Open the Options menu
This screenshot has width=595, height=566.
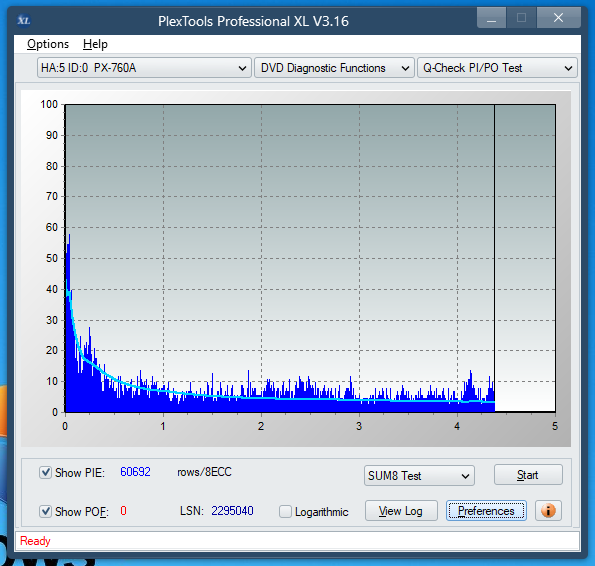(48, 44)
